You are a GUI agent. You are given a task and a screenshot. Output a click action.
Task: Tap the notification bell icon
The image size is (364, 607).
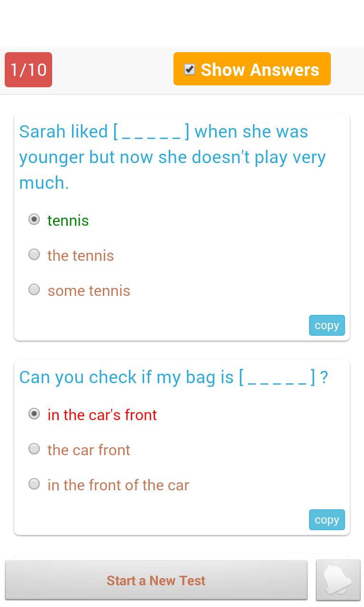pos(338,579)
